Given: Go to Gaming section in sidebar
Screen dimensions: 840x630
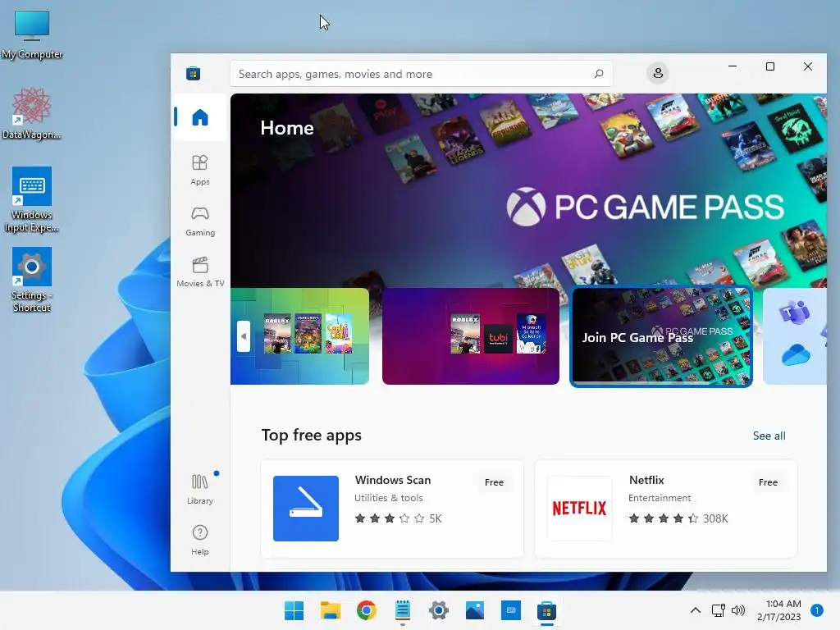Looking at the screenshot, I should [x=200, y=221].
